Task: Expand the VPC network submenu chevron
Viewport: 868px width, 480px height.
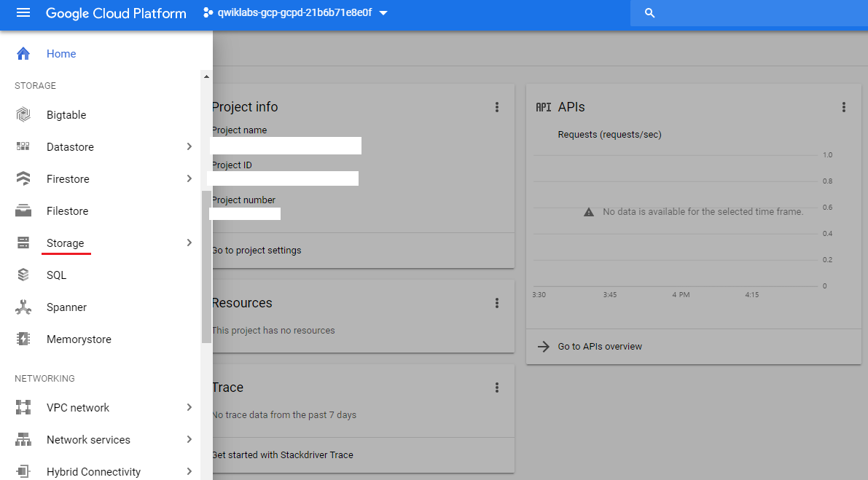Action: [x=189, y=408]
